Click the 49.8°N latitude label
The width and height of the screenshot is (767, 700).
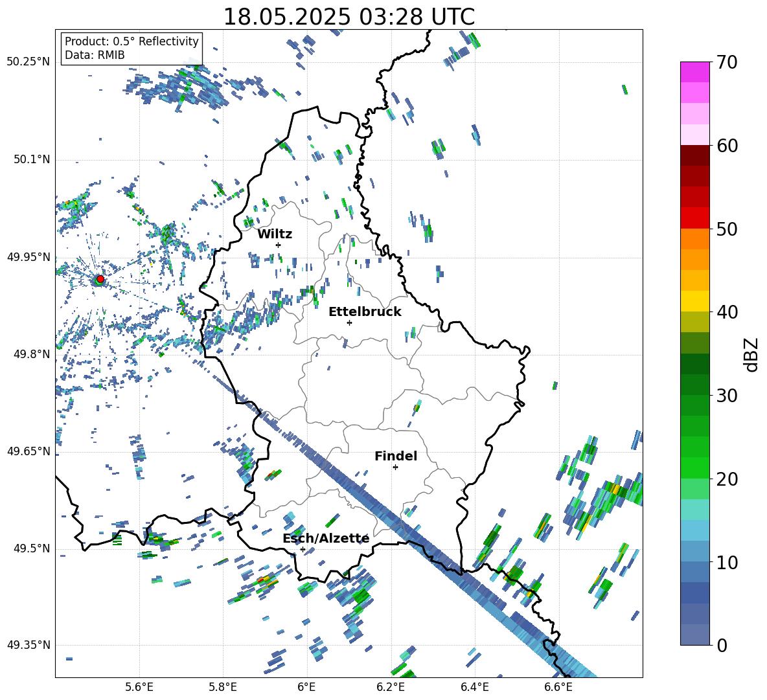(x=31, y=354)
